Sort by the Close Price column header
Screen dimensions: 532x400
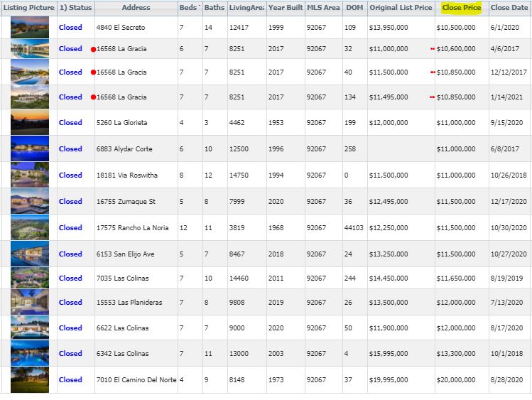coord(462,8)
